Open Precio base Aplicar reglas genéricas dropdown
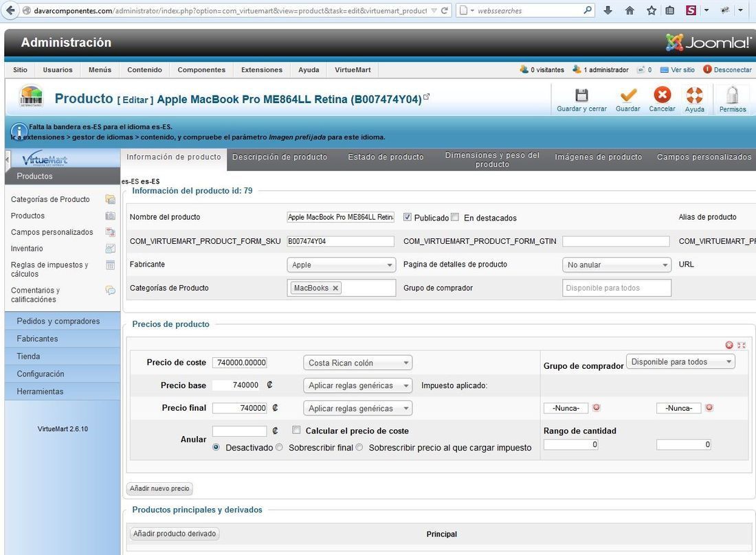 tap(358, 385)
